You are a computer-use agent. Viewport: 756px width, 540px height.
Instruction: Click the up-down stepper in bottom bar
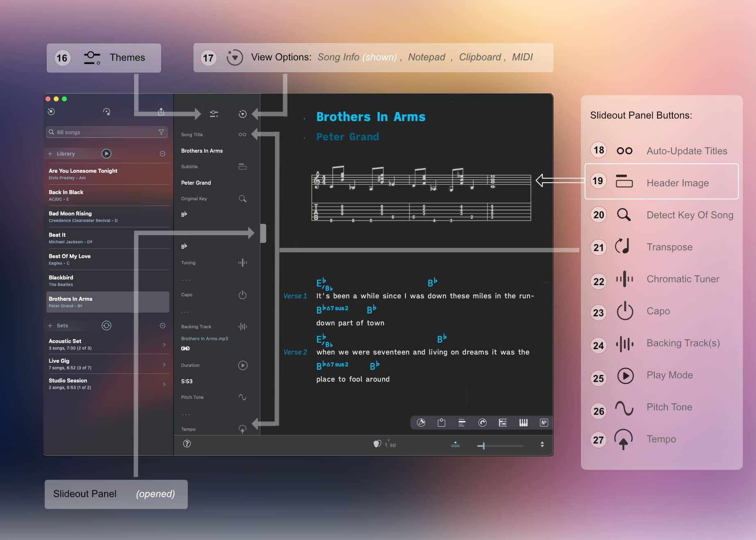542,444
